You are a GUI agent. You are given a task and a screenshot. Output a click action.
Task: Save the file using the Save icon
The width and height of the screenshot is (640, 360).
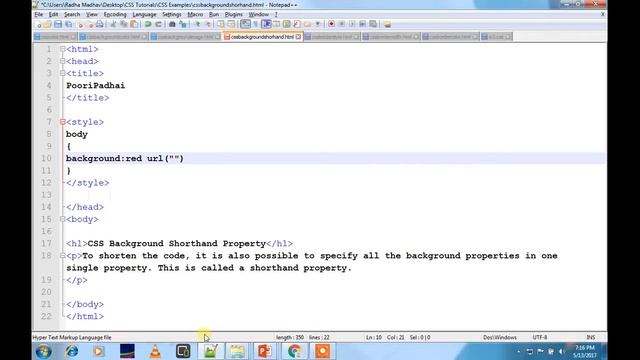58,24
